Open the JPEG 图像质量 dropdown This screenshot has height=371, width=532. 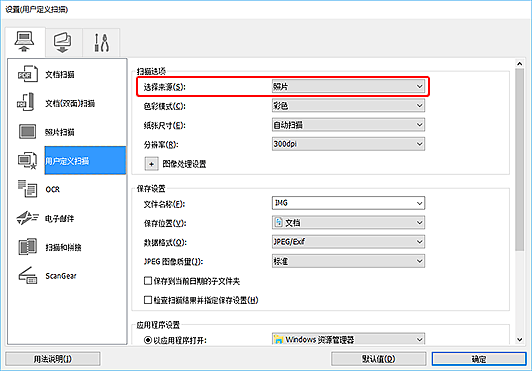pyautogui.click(x=348, y=261)
